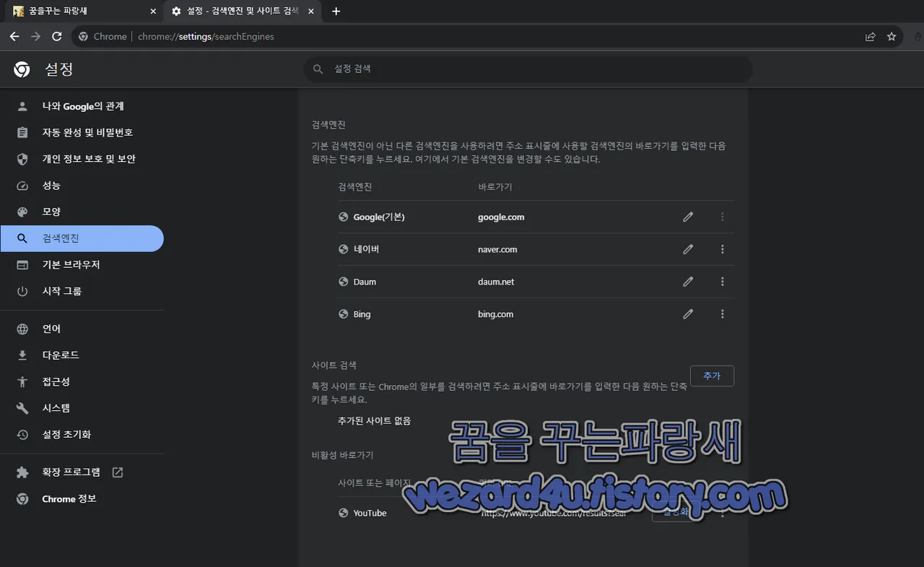Click the edit pencil for Google(기본)
The height and width of the screenshot is (567, 924).
coord(687,217)
